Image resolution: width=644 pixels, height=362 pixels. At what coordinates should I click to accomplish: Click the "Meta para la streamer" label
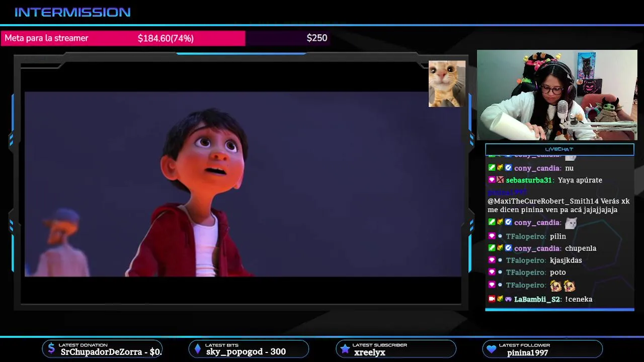coord(46,38)
